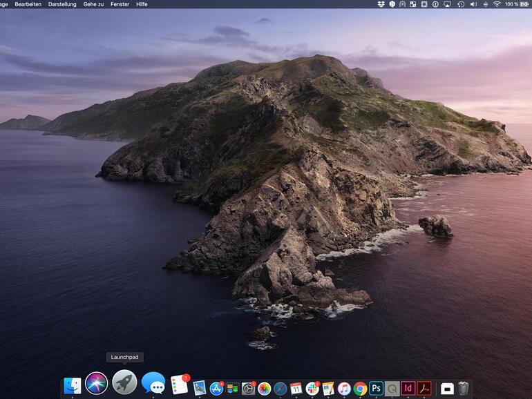Open Finder from the dock
Viewport: 532px width, 399px height.
point(73,386)
